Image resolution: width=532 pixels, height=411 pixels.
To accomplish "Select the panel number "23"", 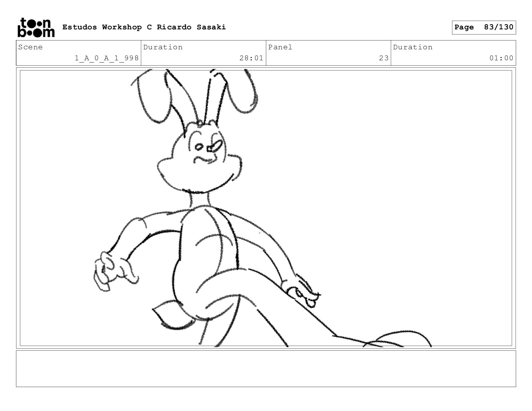I will [x=384, y=58].
